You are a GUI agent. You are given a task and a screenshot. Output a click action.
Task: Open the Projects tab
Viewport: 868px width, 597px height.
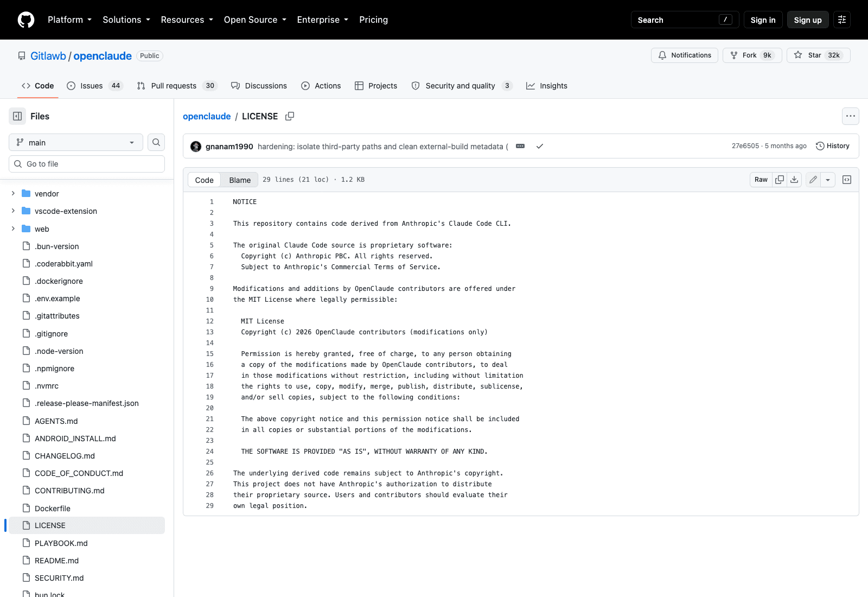[x=376, y=86]
